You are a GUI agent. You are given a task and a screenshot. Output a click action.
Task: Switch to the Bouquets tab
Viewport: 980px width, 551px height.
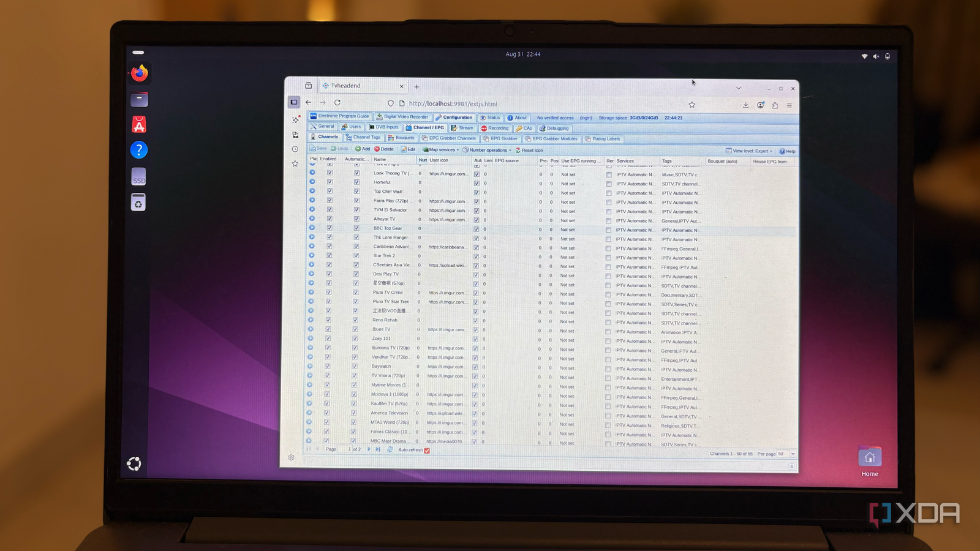tap(403, 138)
